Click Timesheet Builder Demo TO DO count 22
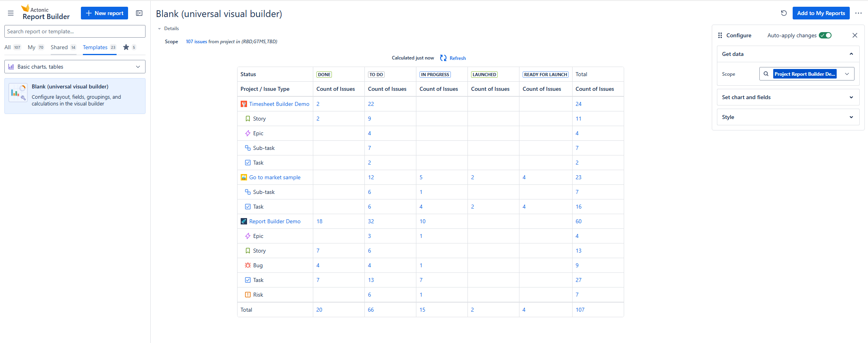868x343 pixels. point(371,104)
